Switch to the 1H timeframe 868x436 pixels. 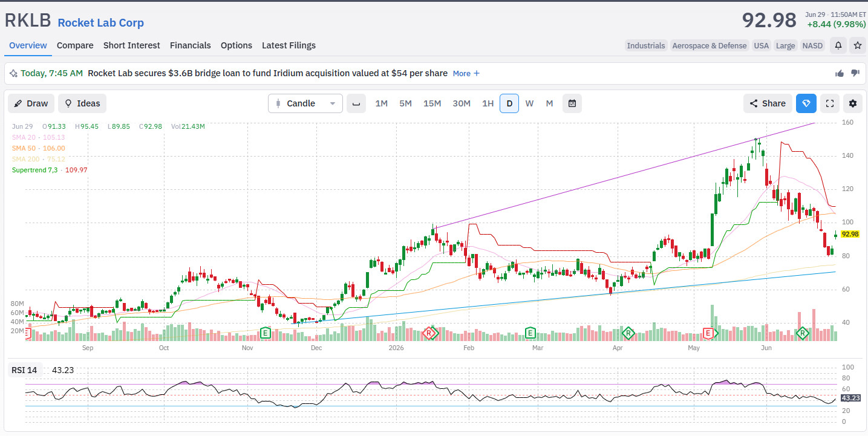point(488,103)
